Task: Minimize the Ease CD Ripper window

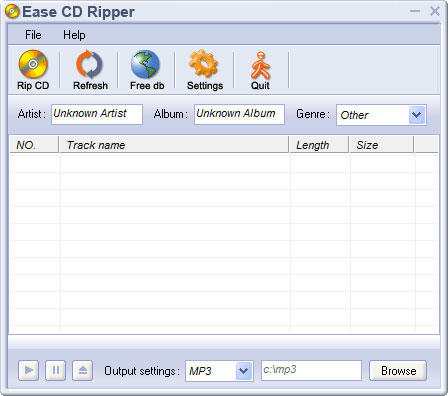Action: coord(415,11)
